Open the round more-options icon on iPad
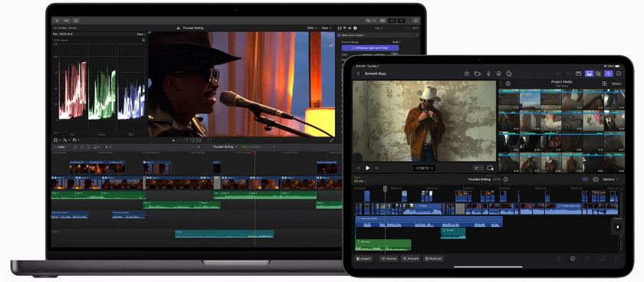 pyautogui.click(x=619, y=74)
